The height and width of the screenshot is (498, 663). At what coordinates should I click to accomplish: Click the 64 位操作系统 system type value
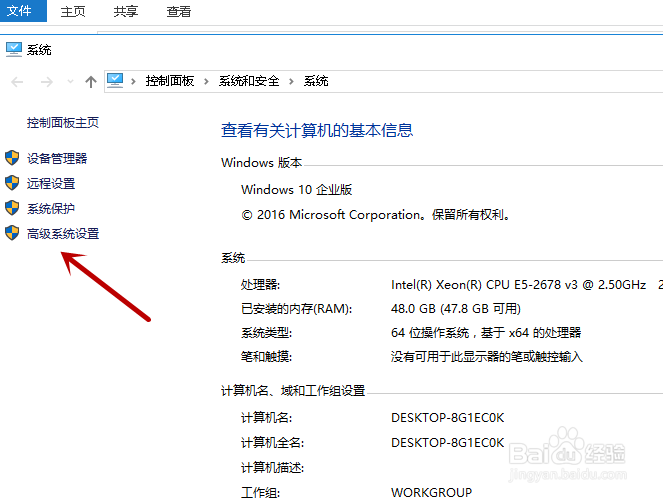click(486, 333)
